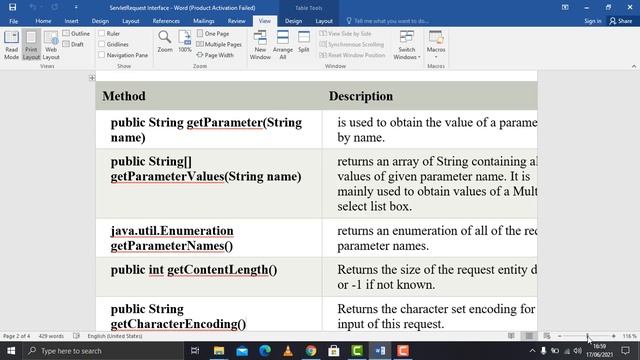
Task: Select Page Width zoom
Action: (216, 55)
